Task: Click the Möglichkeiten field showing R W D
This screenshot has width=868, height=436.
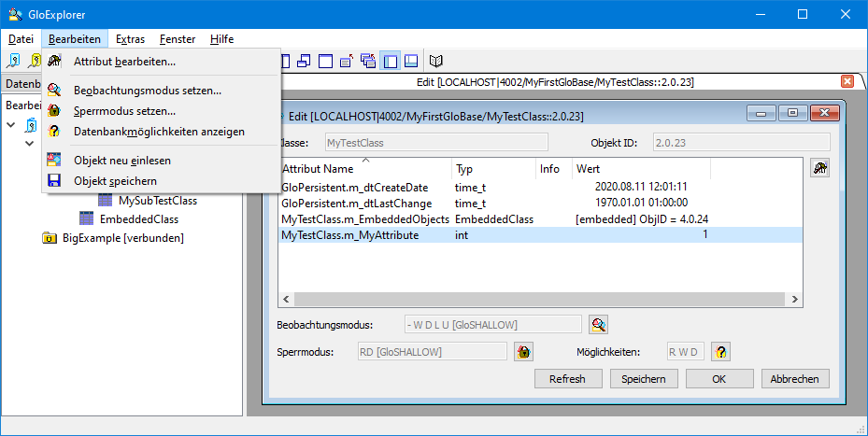Action: (x=685, y=351)
